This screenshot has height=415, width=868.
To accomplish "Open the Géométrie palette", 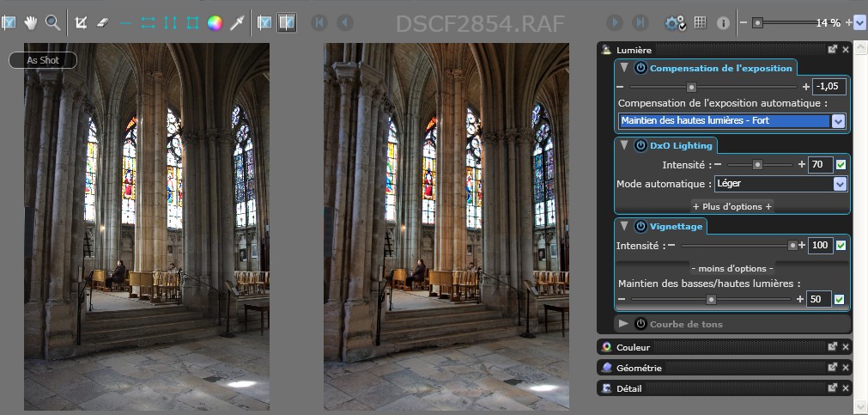I will pos(725,368).
